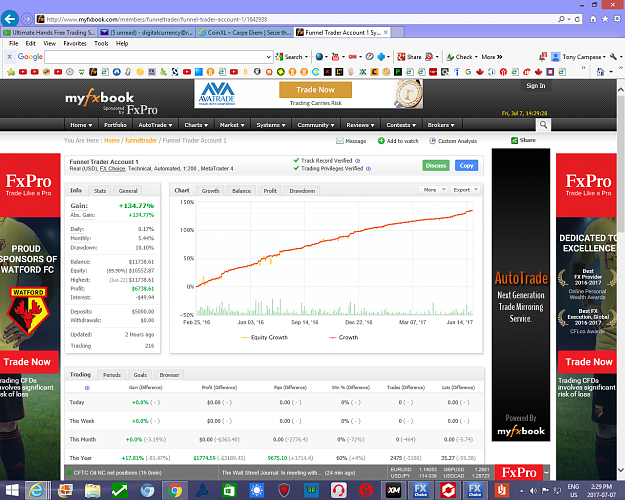Open Windows Start button
The width and height of the screenshot is (625, 500).
pos(12,490)
